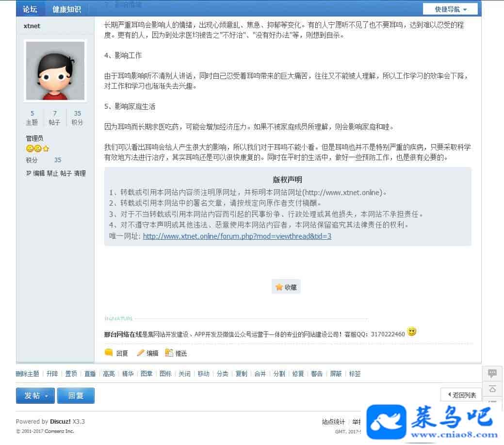Click the 返回列表 button
Image resolution: width=504 pixels, height=445 pixels.
click(461, 395)
